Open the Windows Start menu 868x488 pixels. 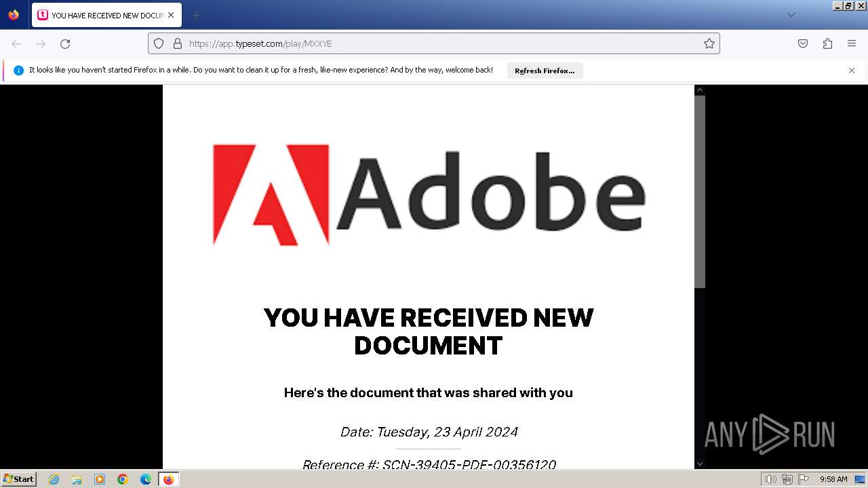19,479
